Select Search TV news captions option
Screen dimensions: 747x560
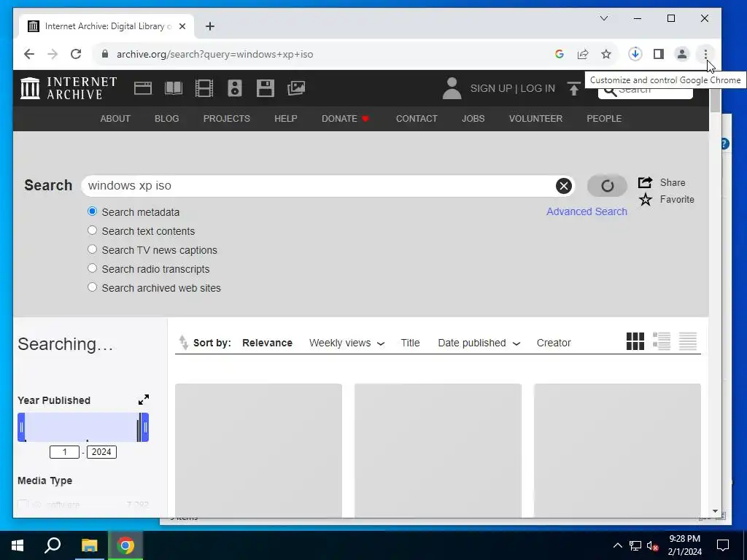coord(93,249)
